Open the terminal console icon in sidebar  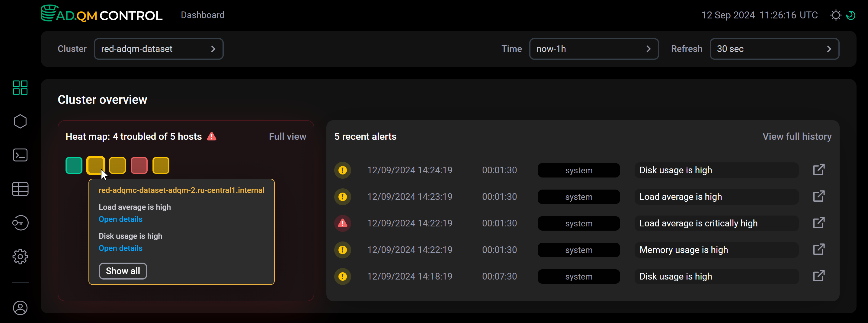point(20,155)
